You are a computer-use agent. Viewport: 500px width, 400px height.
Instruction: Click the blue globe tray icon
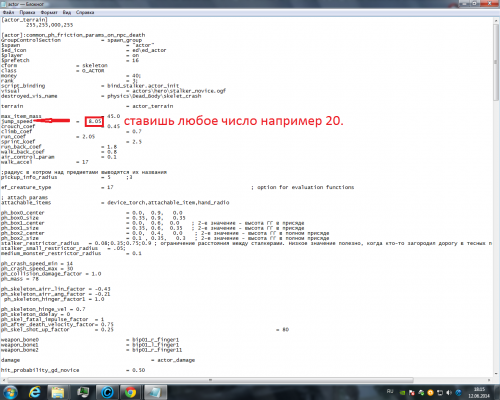[459, 393]
